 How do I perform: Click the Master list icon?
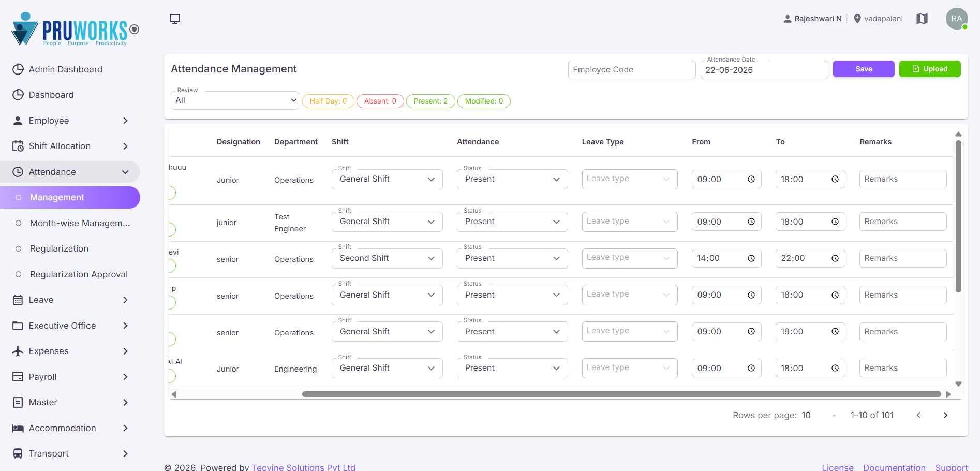tap(18, 402)
